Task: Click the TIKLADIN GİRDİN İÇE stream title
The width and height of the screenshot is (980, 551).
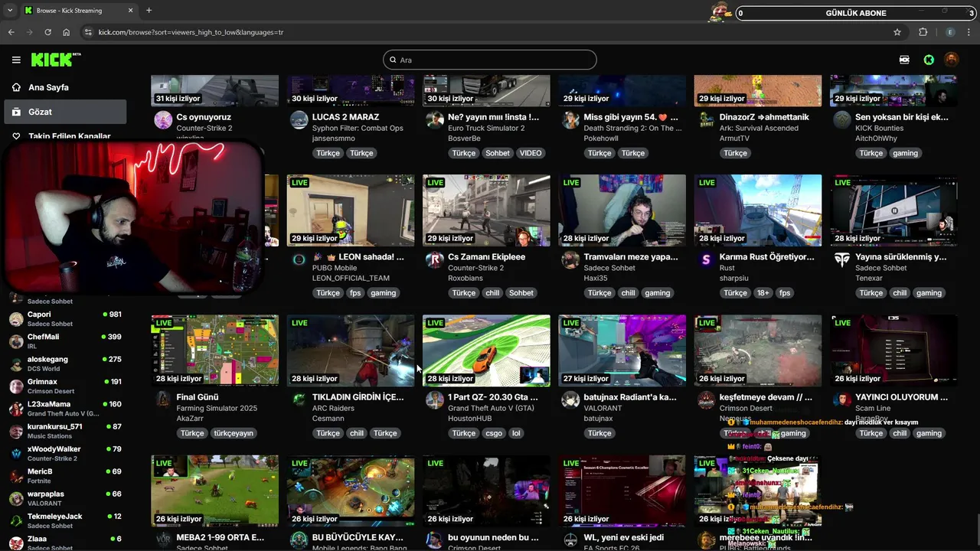Action: coord(358,397)
